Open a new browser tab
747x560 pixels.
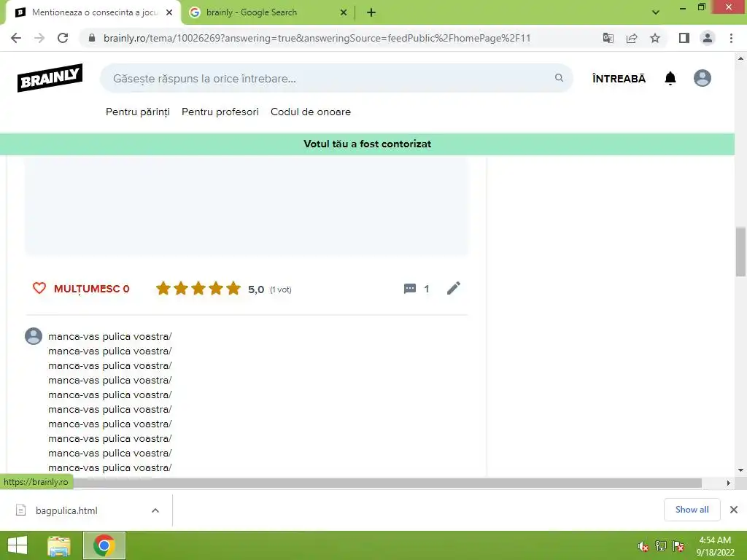click(x=371, y=12)
